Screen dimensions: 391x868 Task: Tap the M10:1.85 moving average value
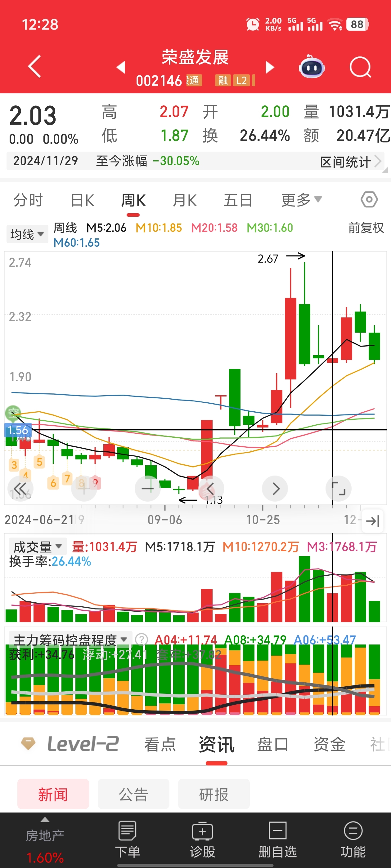159,228
